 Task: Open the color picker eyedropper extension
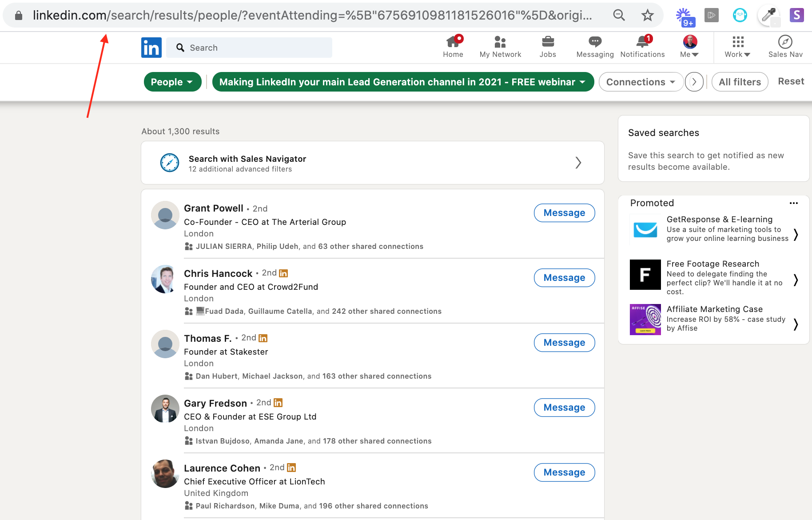[768, 16]
